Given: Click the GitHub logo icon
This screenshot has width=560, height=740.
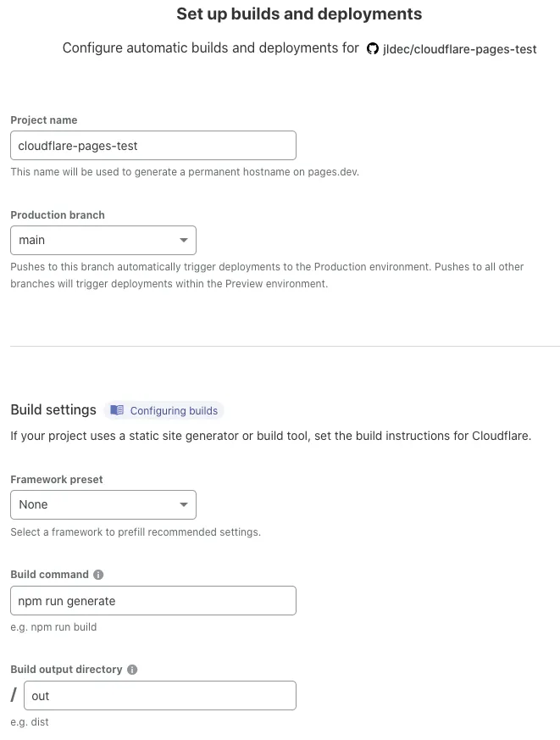Looking at the screenshot, I should [x=373, y=48].
